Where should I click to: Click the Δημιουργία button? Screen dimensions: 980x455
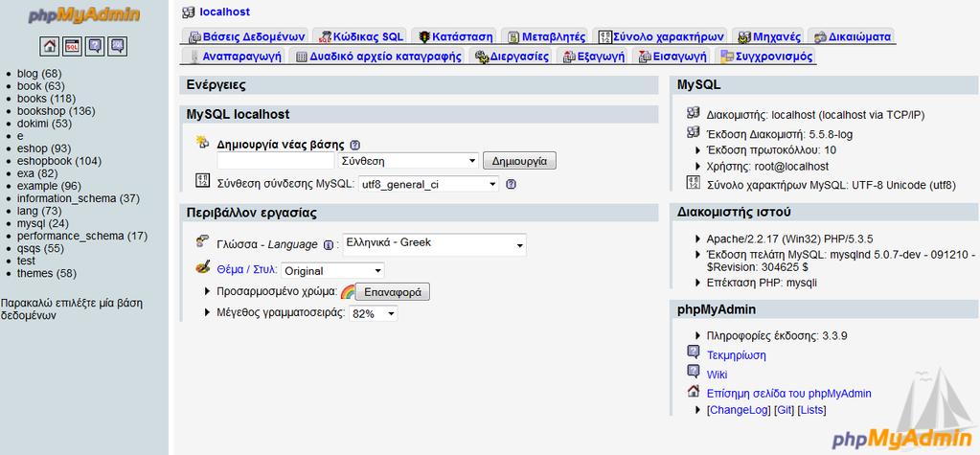coord(519,161)
